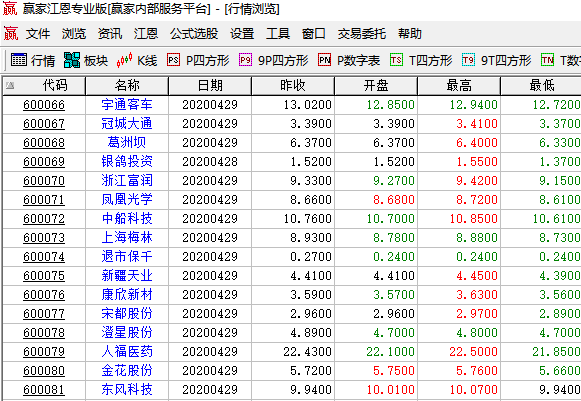Select stock name 冠城大通
581x401 pixels.
click(127, 123)
